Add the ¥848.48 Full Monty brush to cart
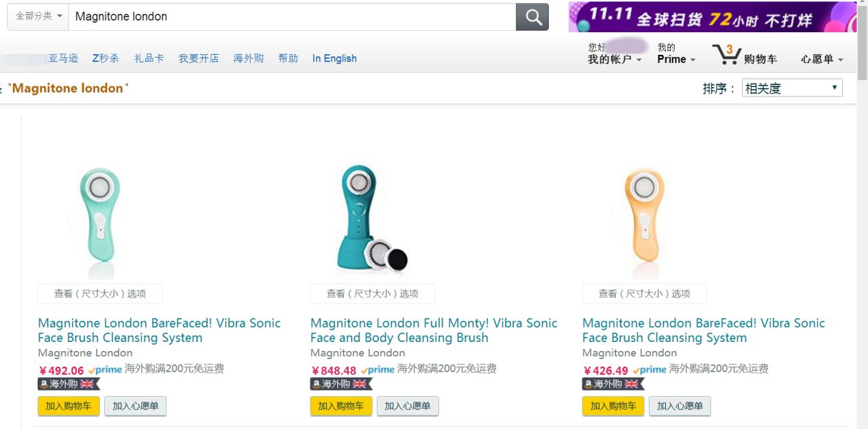The height and width of the screenshot is (429, 868). click(x=341, y=406)
